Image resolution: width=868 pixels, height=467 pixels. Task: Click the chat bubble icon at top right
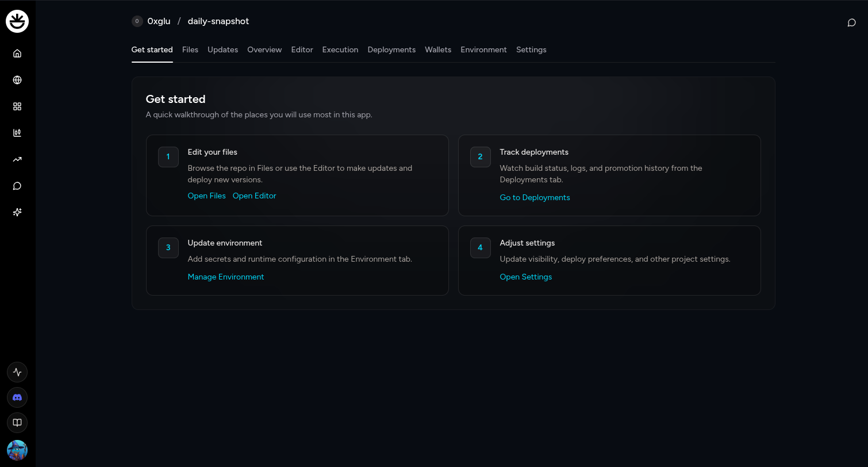pyautogui.click(x=851, y=23)
